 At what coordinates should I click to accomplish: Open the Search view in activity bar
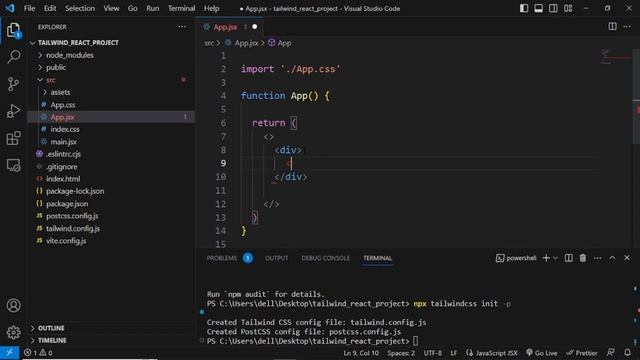(13, 57)
